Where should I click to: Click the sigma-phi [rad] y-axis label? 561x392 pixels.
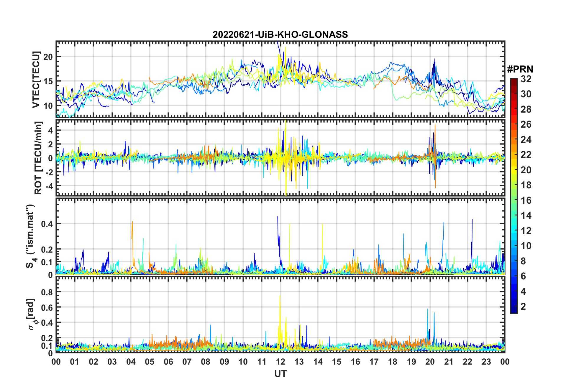coord(31,314)
